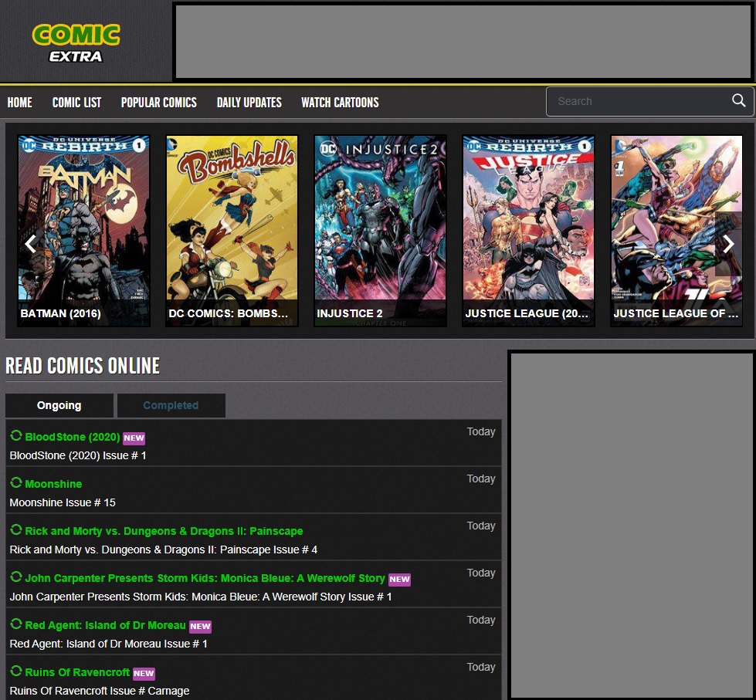The width and height of the screenshot is (756, 700).
Task: Open the Moonshine series link
Action: [53, 484]
